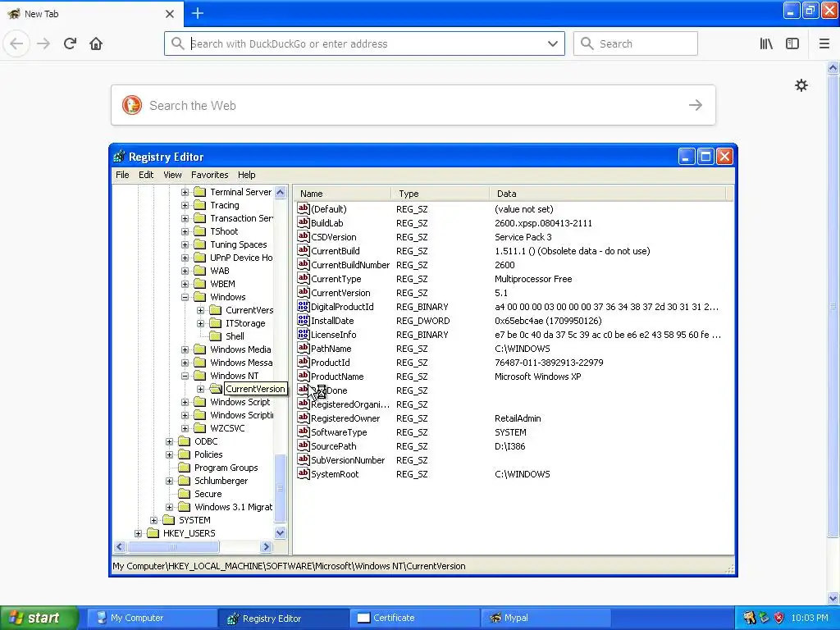Image resolution: width=840 pixels, height=630 pixels.
Task: Click the Search the Web field
Action: (413, 105)
